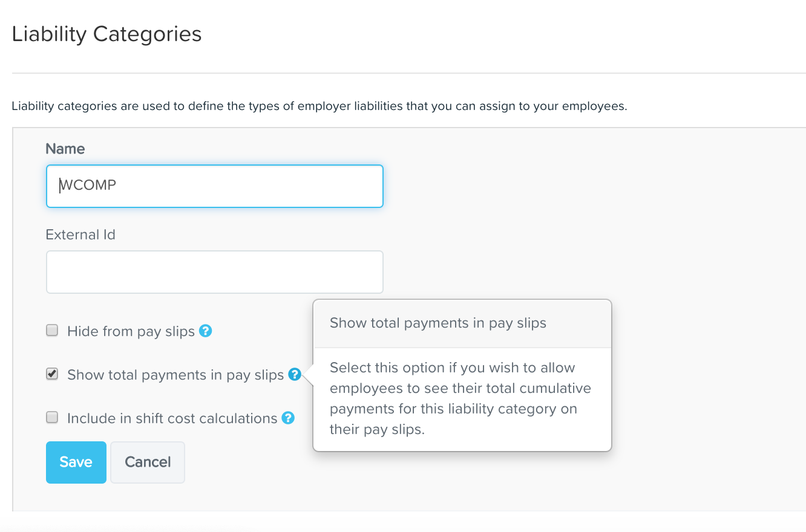Viewport: 806px width, 532px height.
Task: Open help icon beside Hide from pay slips
Action: click(x=206, y=331)
